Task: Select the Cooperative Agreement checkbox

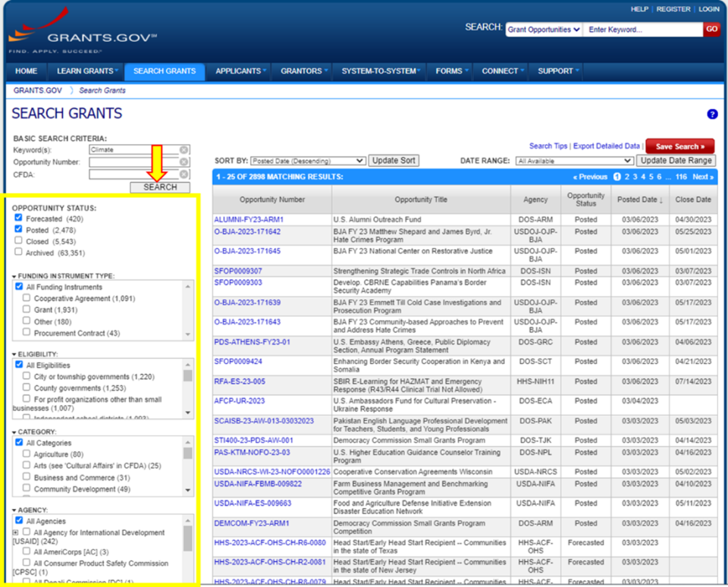Action: [x=27, y=298]
